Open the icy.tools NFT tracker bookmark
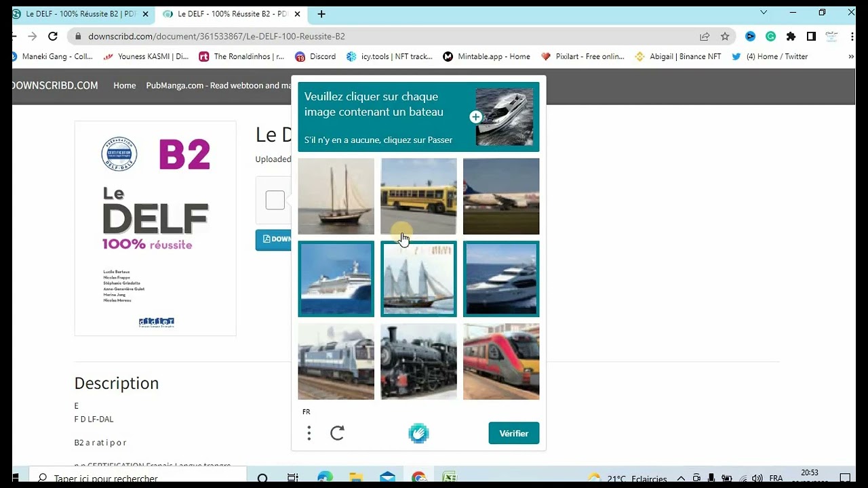The height and width of the screenshot is (488, 868). (389, 57)
